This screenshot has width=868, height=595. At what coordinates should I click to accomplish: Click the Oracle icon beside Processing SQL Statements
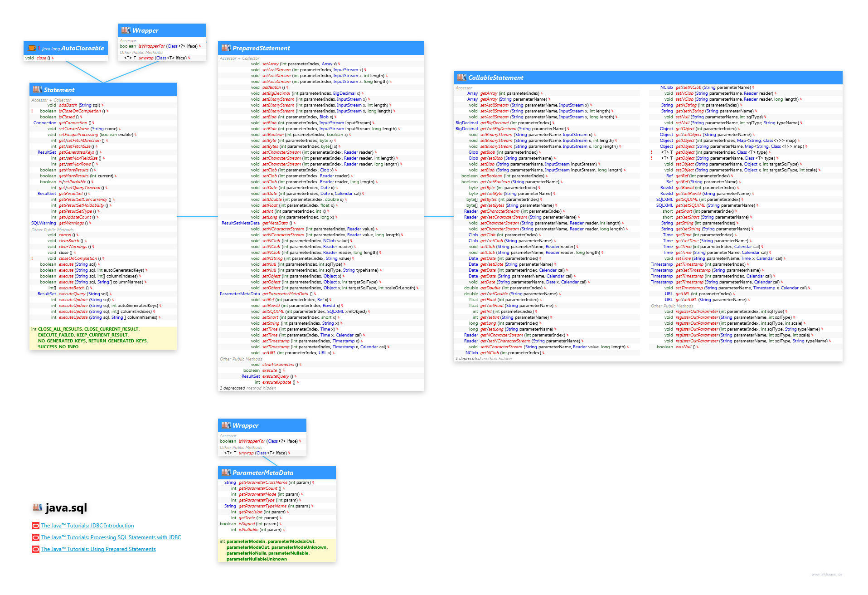(x=36, y=537)
